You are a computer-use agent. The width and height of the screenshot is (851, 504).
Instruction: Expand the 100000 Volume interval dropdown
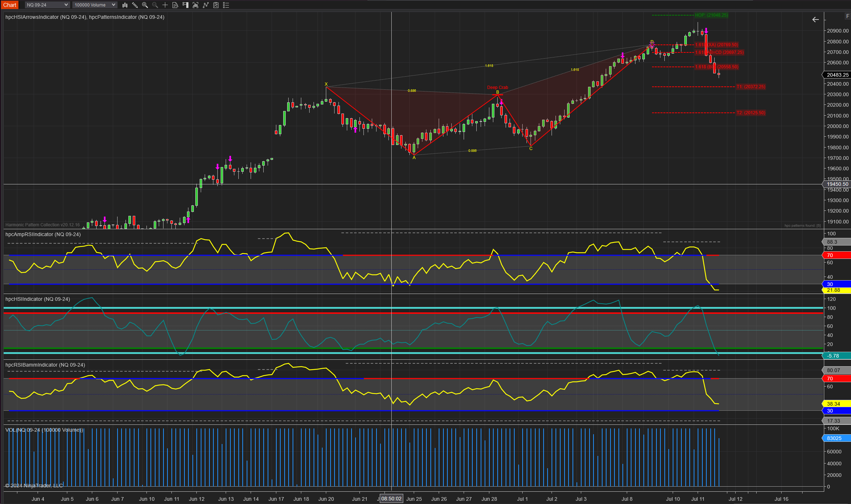tap(95, 5)
